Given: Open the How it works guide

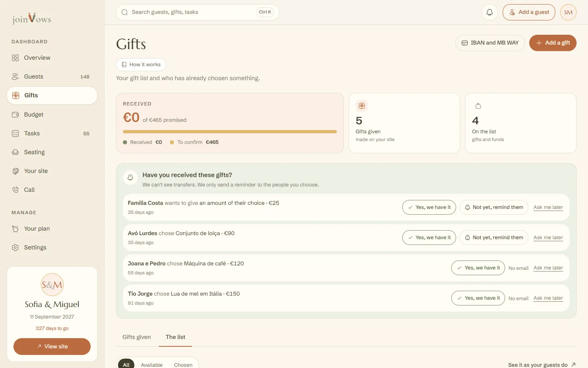Looking at the screenshot, I should pos(141,65).
